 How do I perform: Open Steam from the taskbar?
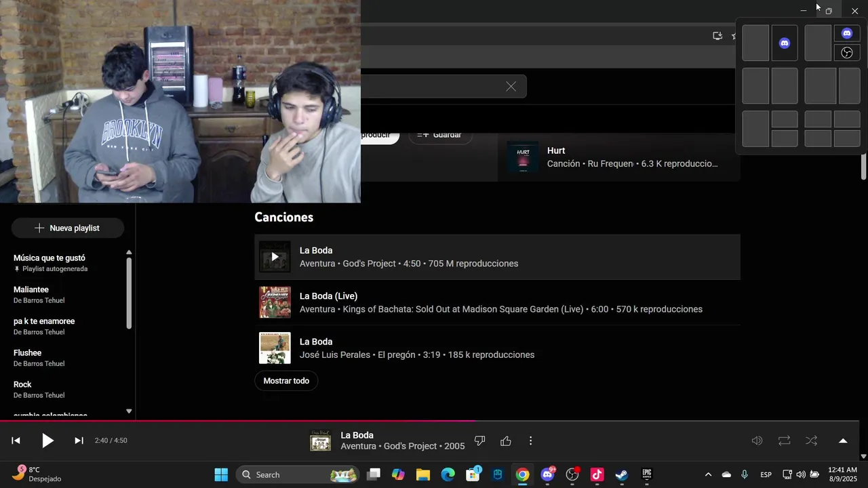tap(622, 474)
